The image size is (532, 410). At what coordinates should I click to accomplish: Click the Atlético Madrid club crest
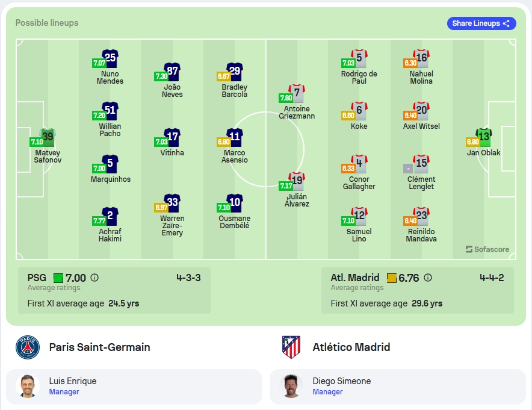point(291,347)
